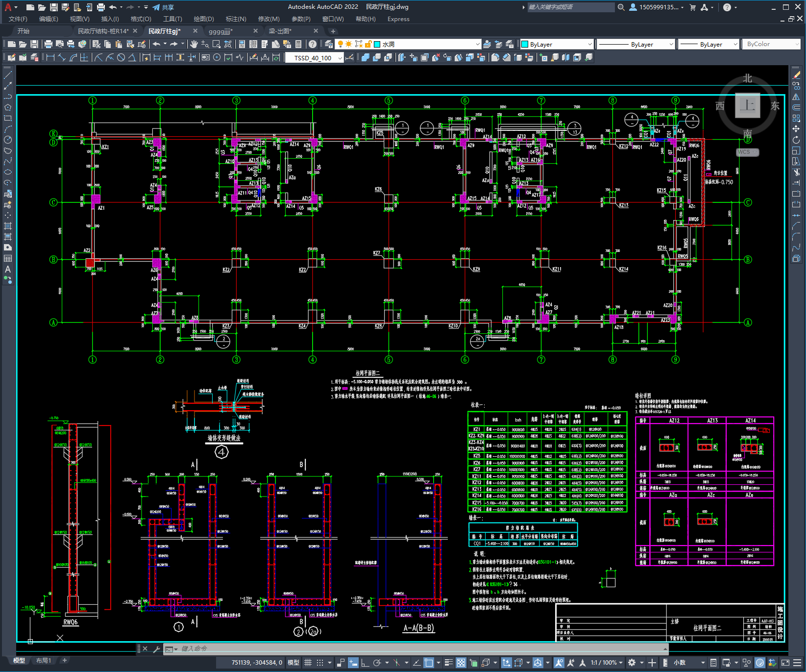Toggle snap mode dots in status bar
Screen dimensions: 806x672
tap(320, 663)
